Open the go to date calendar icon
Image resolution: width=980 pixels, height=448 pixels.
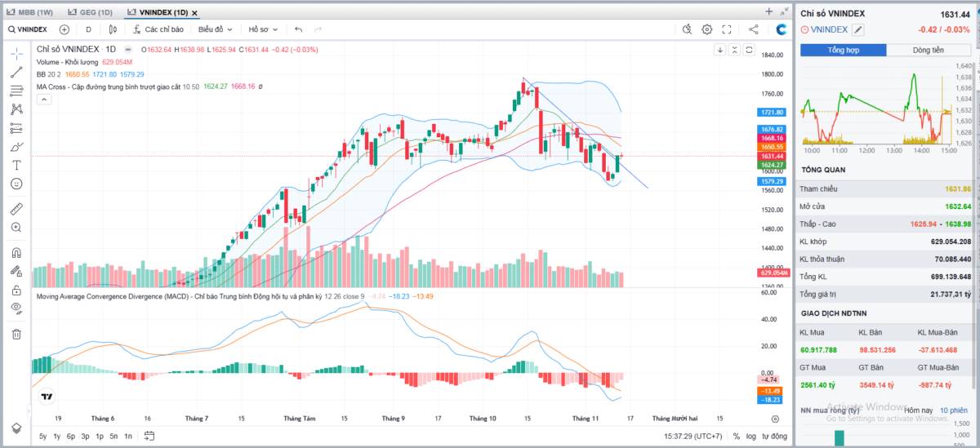149,436
